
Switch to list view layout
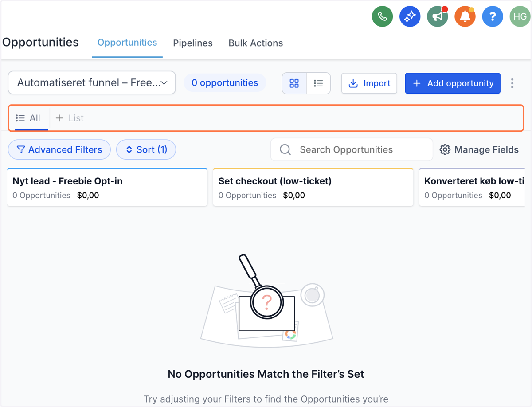click(318, 83)
